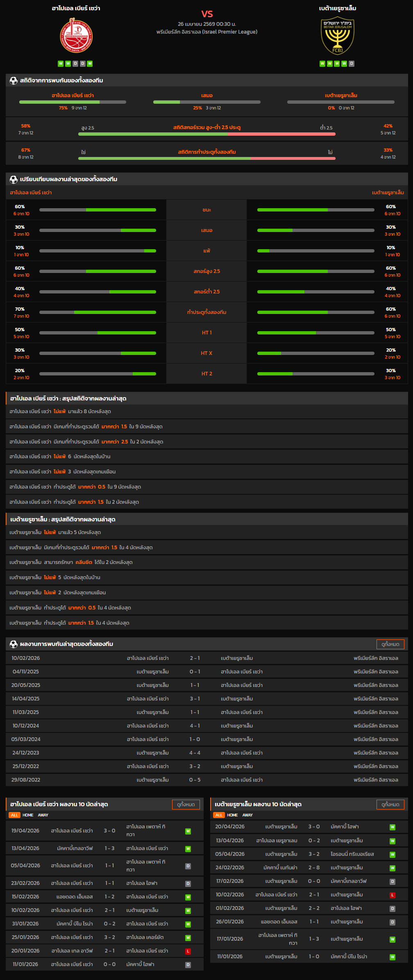Click the Beitar Jerusalem menorah crest

click(337, 36)
